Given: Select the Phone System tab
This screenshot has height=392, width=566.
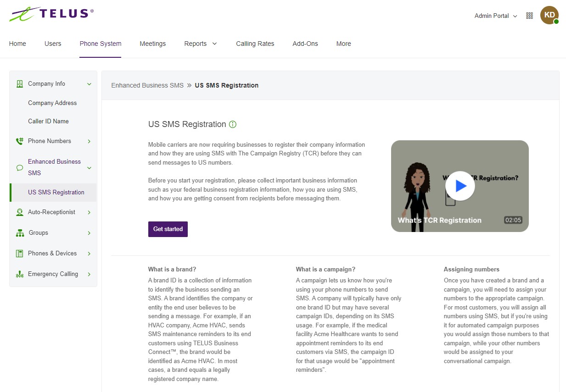Looking at the screenshot, I should click(101, 44).
